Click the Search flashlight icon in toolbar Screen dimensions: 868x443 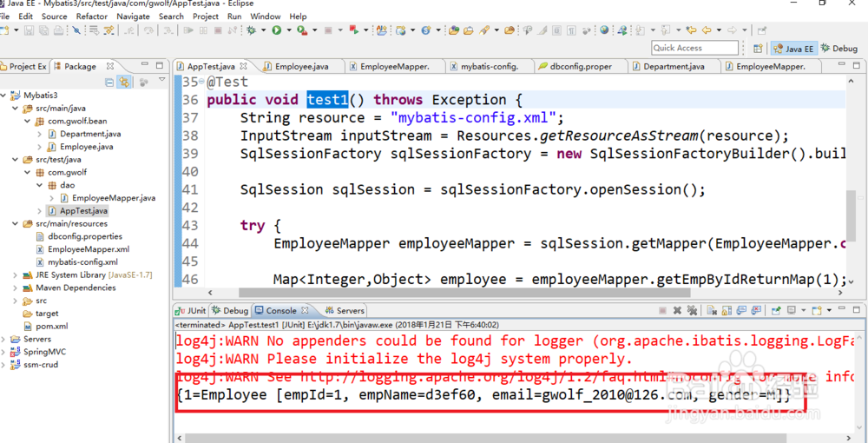coord(483,30)
